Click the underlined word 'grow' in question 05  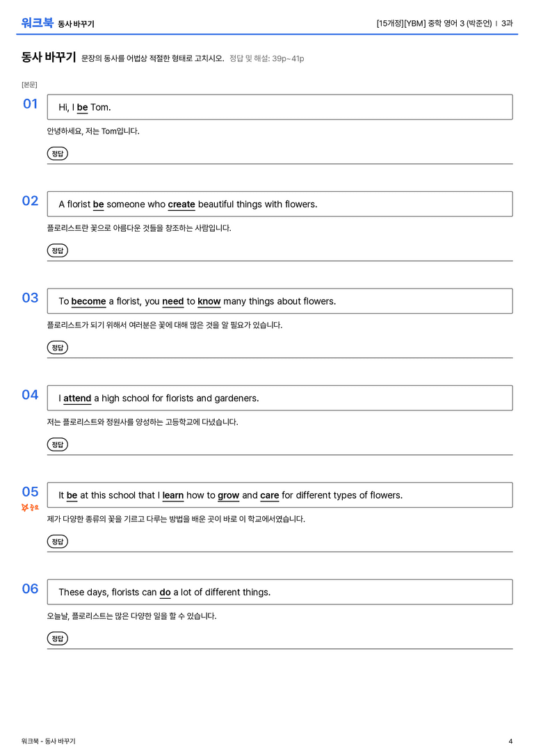(x=229, y=495)
